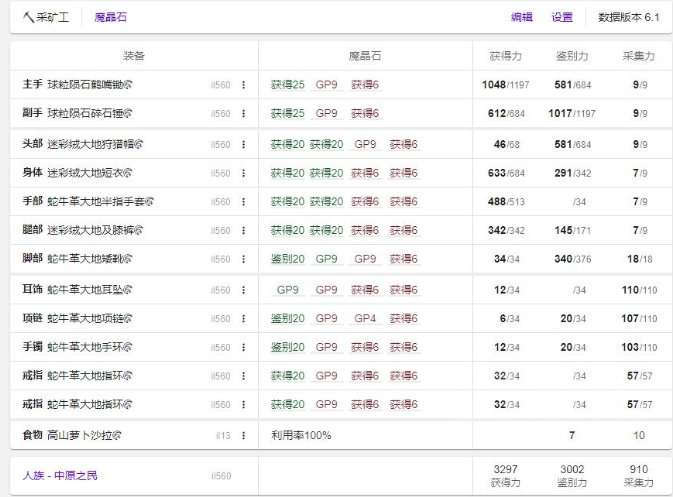Open three-dot menu for 手镯 row
Image resolution: width=673 pixels, height=497 pixels.
(x=243, y=347)
